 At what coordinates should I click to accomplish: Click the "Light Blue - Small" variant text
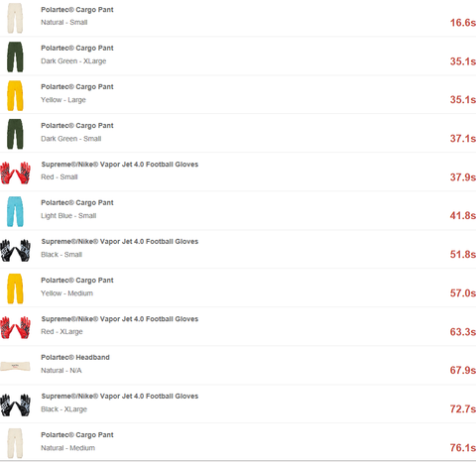(x=68, y=216)
